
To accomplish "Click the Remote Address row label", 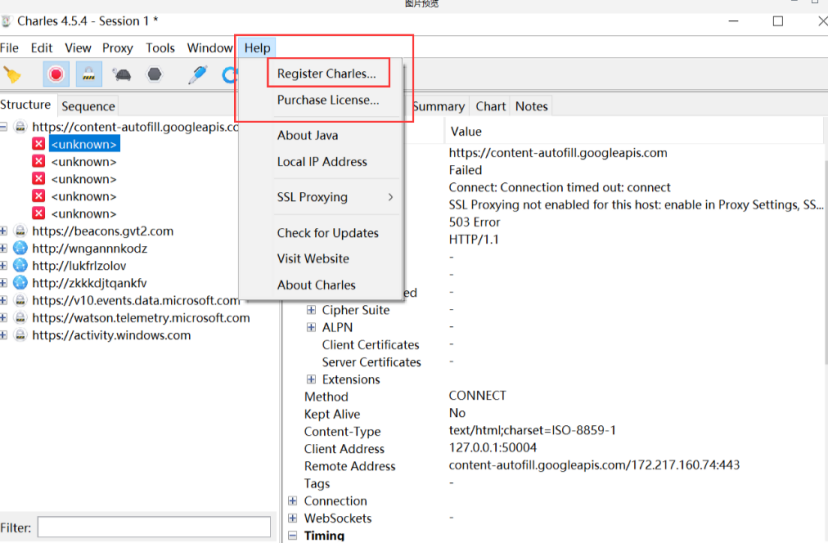I will coord(350,466).
